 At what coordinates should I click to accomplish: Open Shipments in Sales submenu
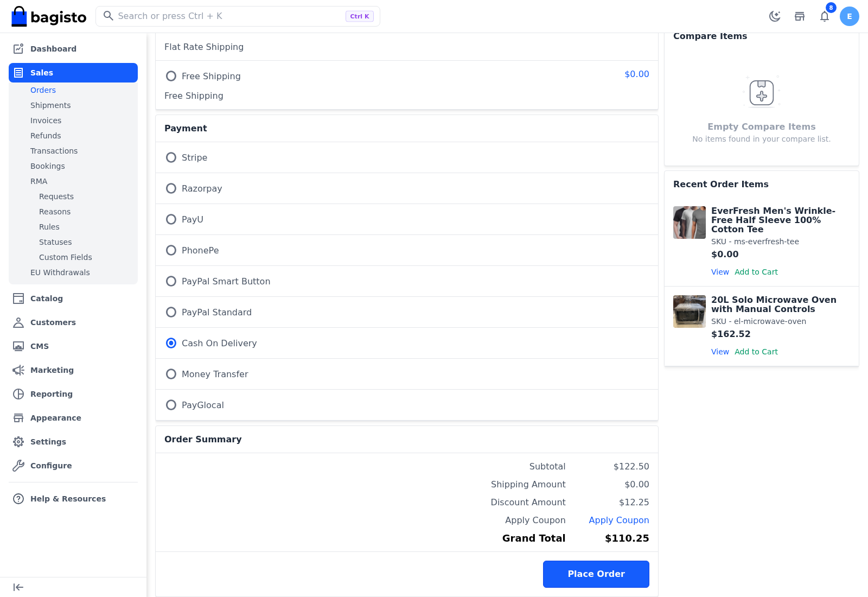(50, 105)
